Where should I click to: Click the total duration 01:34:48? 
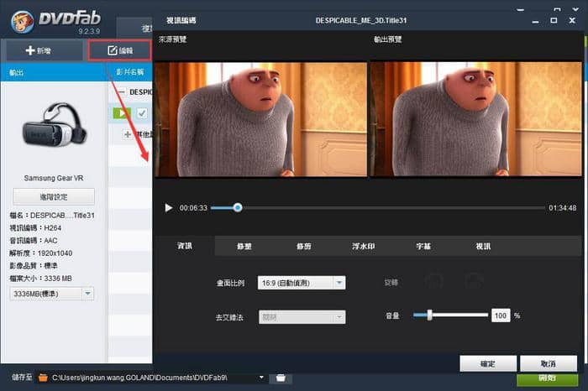pyautogui.click(x=563, y=207)
